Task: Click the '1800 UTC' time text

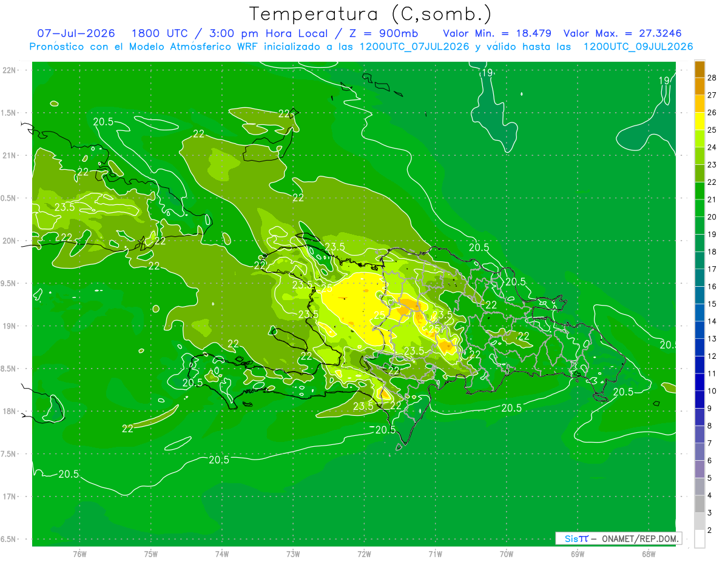Action: pyautogui.click(x=161, y=33)
